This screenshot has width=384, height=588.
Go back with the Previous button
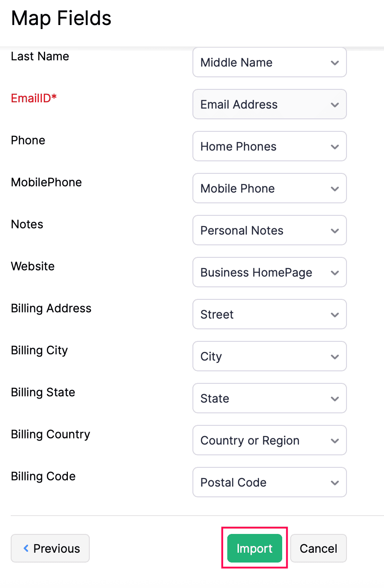[x=50, y=548]
